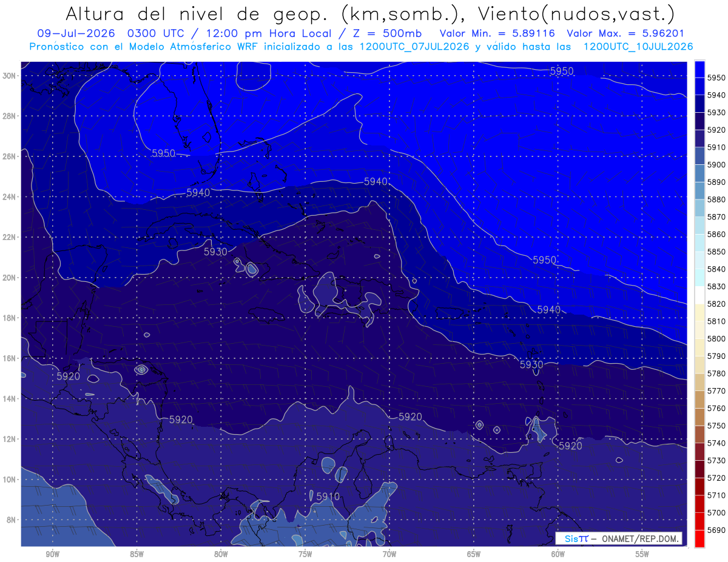Image resolution: width=728 pixels, height=562 pixels.
Task: Click the 70W longitude axis label
Action: point(389,554)
